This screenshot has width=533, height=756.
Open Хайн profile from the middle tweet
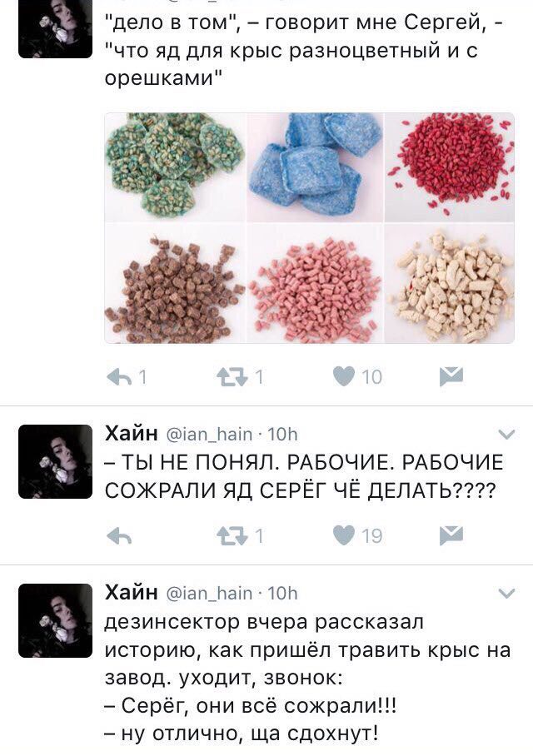coord(132,434)
